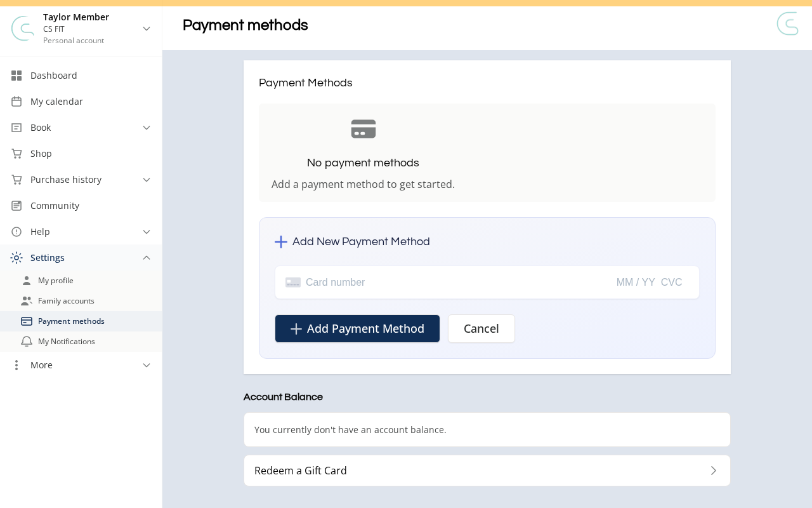Click the Taylor Member name text
812x508 pixels.
(76, 17)
